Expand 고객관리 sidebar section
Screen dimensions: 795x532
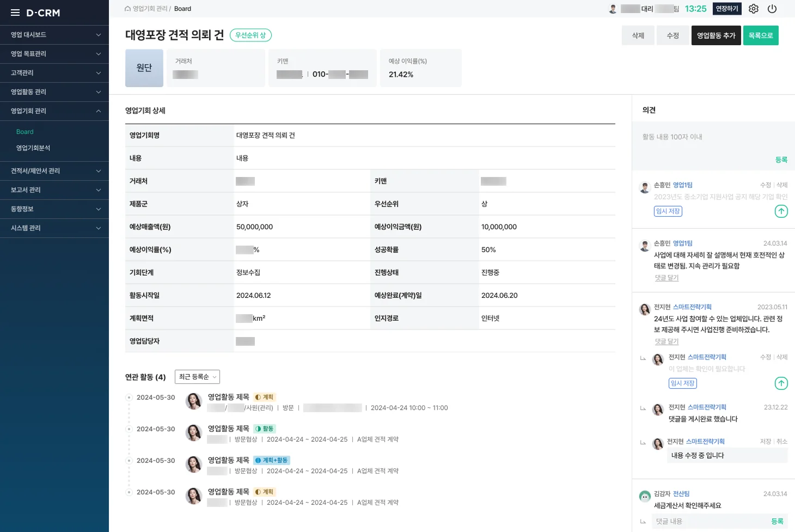54,73
